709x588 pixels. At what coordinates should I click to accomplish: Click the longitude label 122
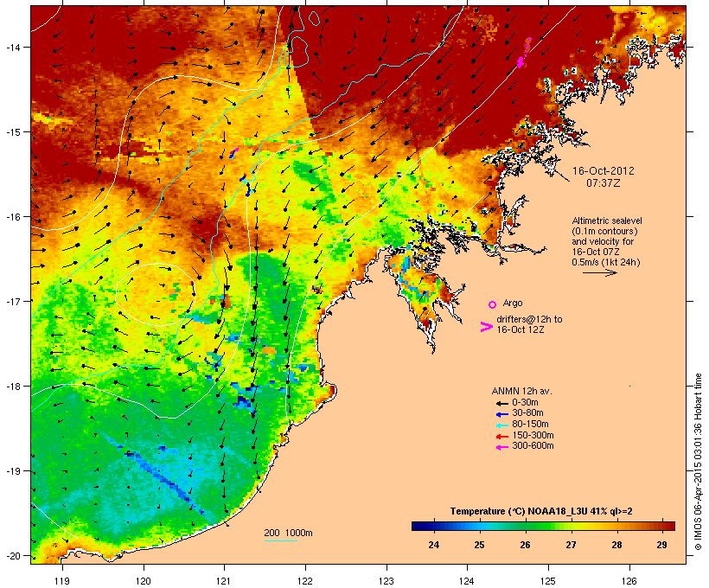[x=305, y=581]
